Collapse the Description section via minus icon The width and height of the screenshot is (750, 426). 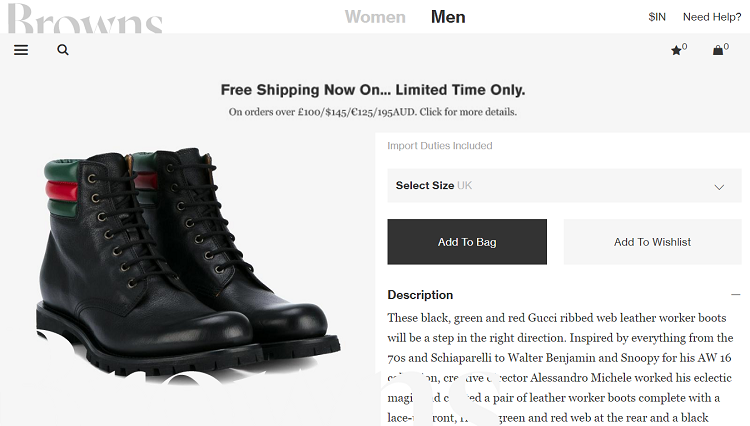click(735, 295)
